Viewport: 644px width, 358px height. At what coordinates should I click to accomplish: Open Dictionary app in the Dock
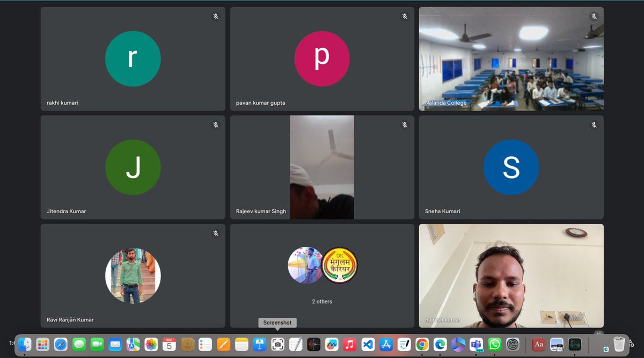539,344
